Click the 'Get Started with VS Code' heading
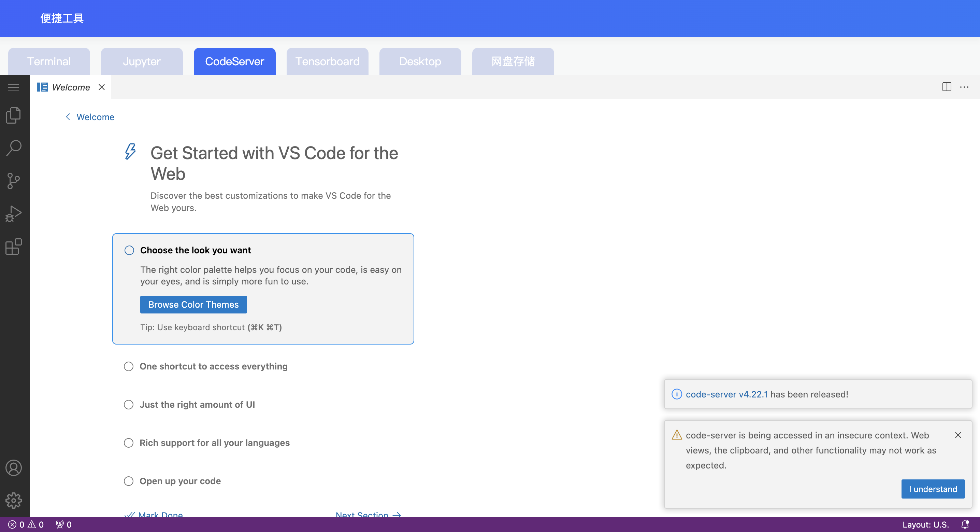Viewport: 980px width, 532px height. (x=274, y=163)
